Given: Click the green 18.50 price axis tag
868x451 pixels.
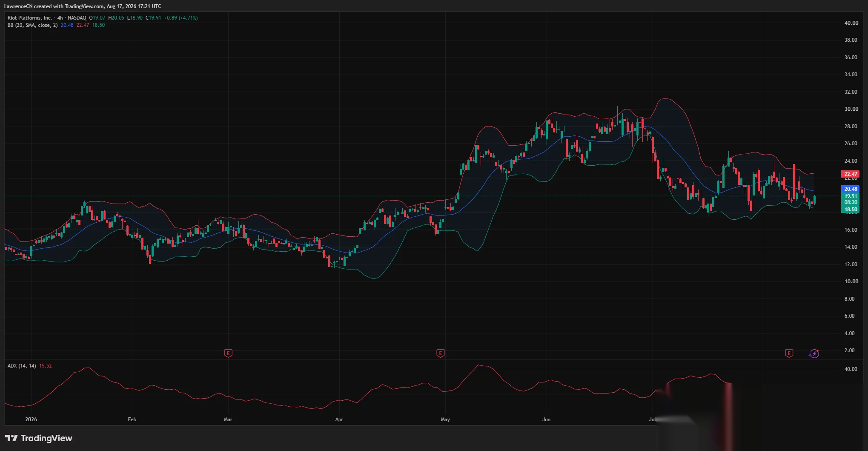Looking at the screenshot, I should (x=851, y=210).
